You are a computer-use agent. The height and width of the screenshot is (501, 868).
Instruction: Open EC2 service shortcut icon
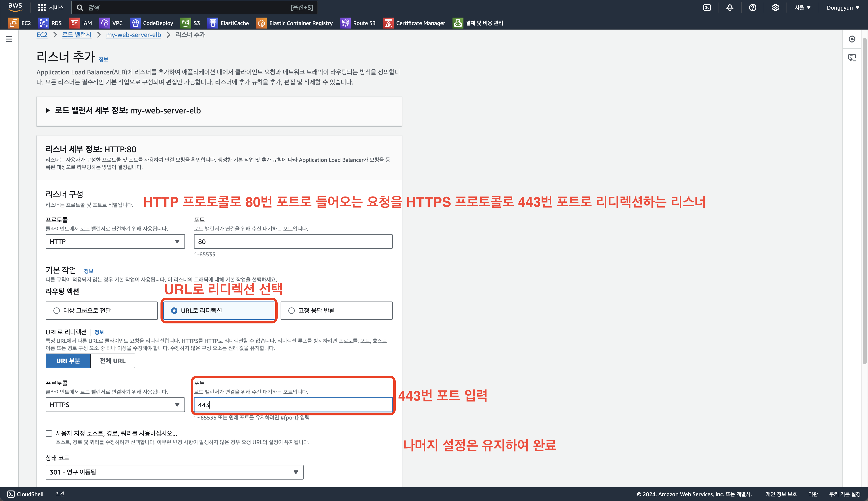pyautogui.click(x=13, y=23)
